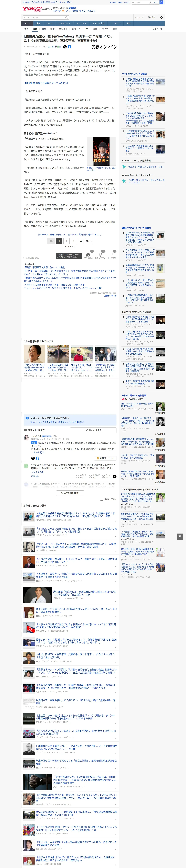
Task: Click the わかりやすい lightbulb reaction icon
Action: pyautogui.click(x=100, y=255)
